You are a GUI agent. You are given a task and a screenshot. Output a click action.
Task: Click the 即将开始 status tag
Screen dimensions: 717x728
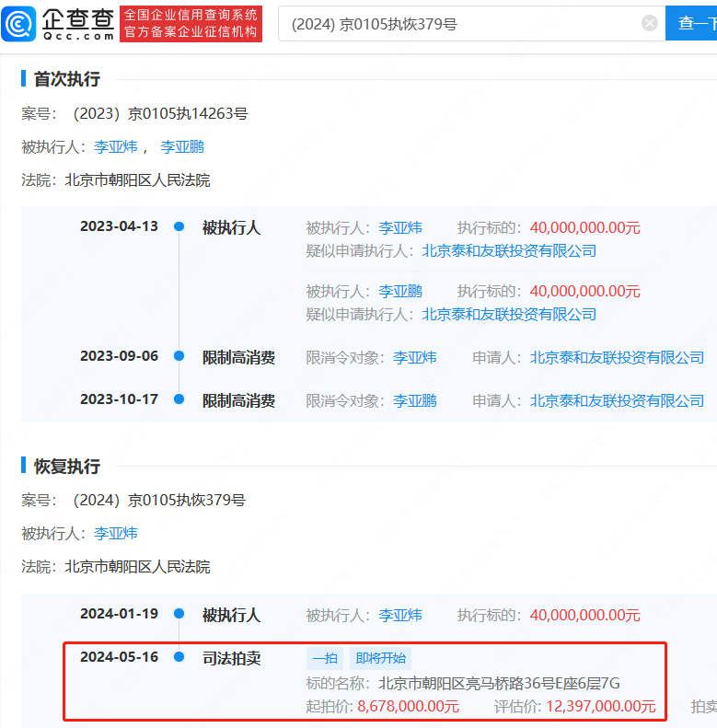click(380, 658)
